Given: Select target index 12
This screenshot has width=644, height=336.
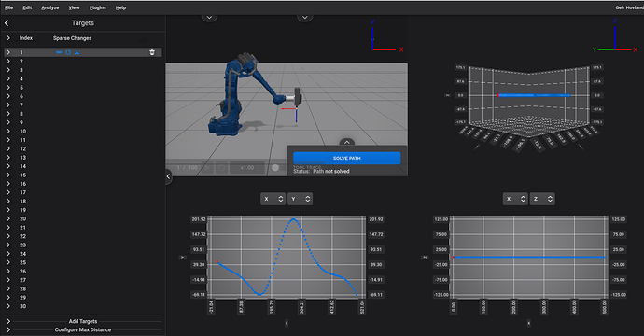Looking at the screenshot, I should (23, 149).
